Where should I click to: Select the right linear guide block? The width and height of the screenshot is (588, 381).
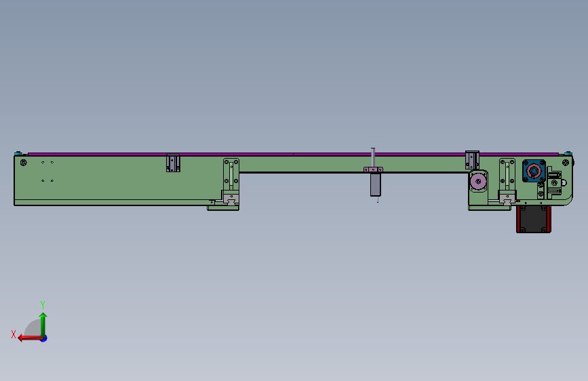coord(507,199)
